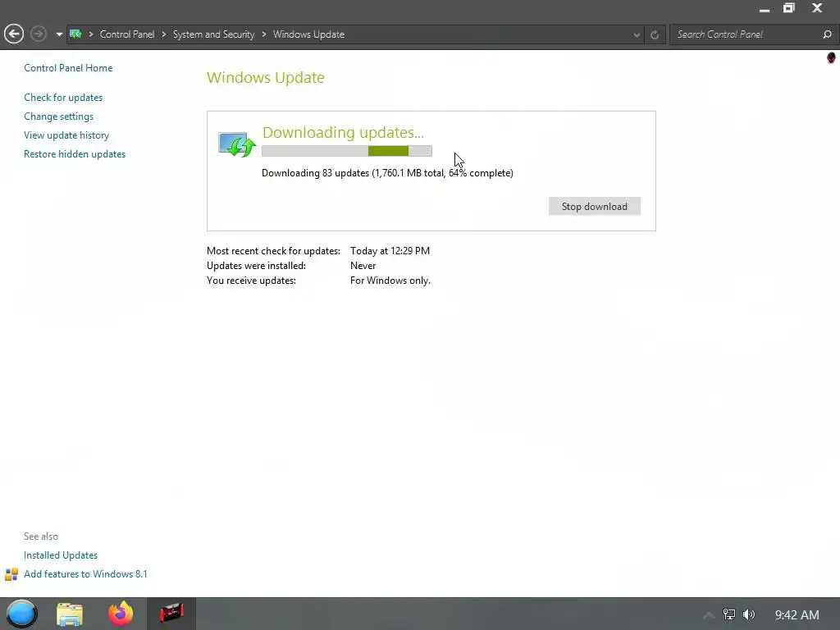Launch Firefox from the taskbar
The height and width of the screenshot is (630, 840).
121,614
